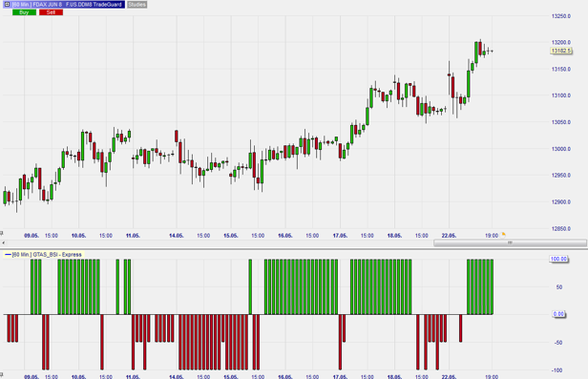Grab the horizontal chart scrollbar thumb
The image size is (588, 379).
510,242
